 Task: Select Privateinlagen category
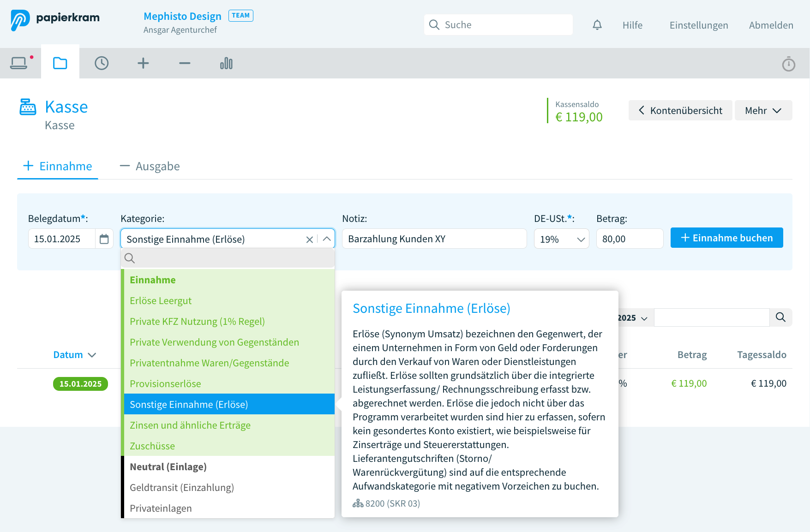coord(229,508)
